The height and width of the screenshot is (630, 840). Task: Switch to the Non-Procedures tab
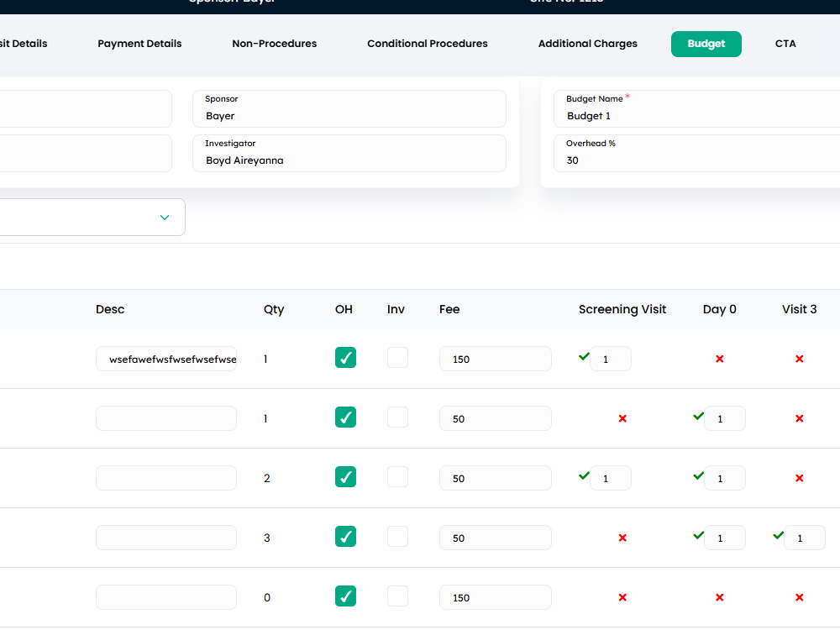[x=275, y=44]
